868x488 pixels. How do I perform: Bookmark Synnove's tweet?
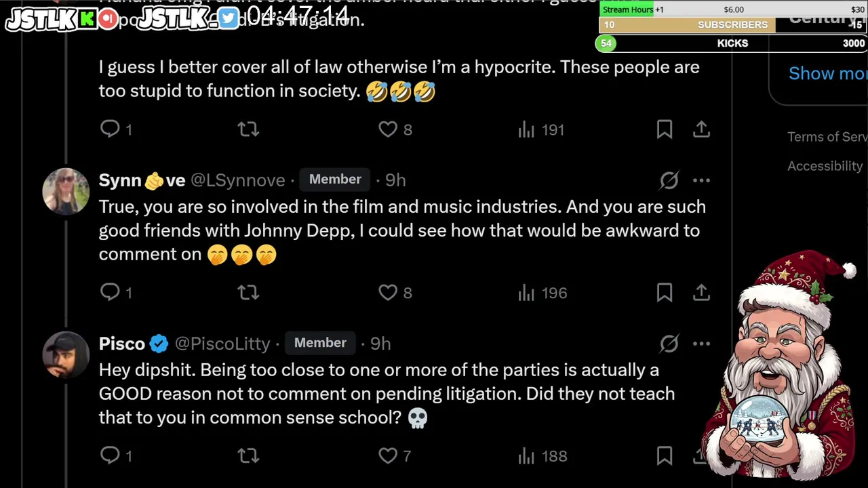pyautogui.click(x=665, y=292)
